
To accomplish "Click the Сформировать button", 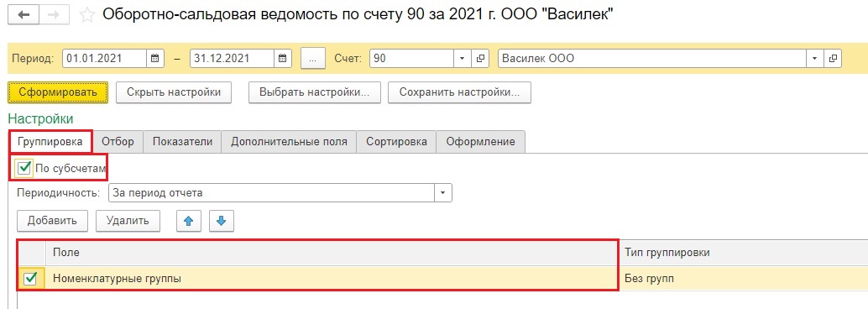I will (x=58, y=92).
